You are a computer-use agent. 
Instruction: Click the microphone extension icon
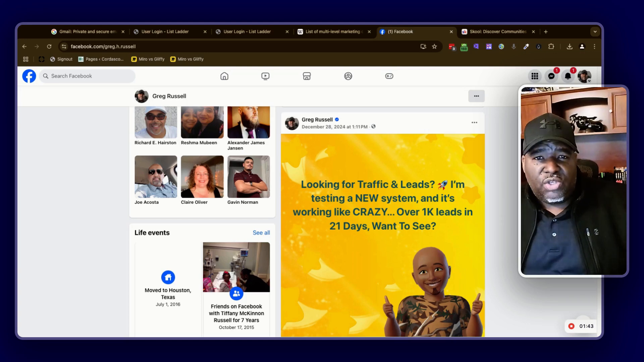tap(514, 47)
